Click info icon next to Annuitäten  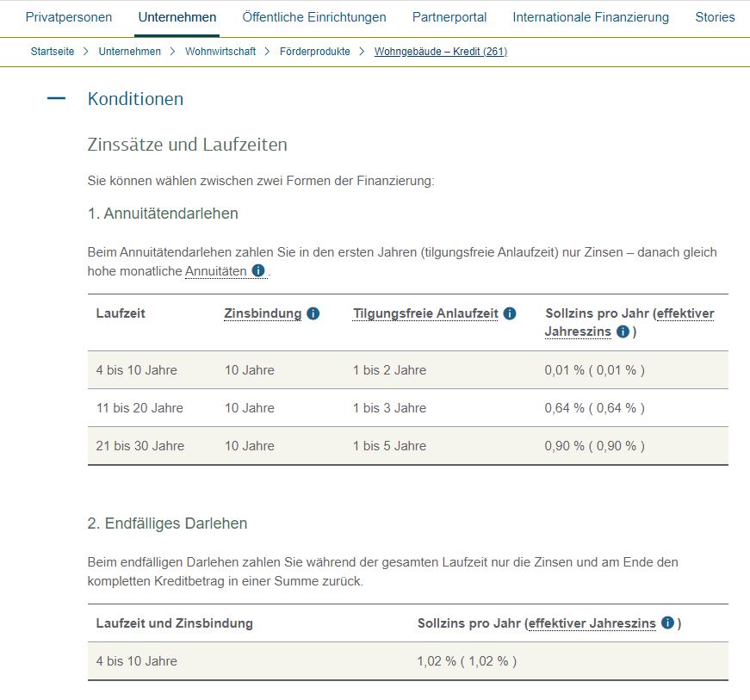(258, 271)
